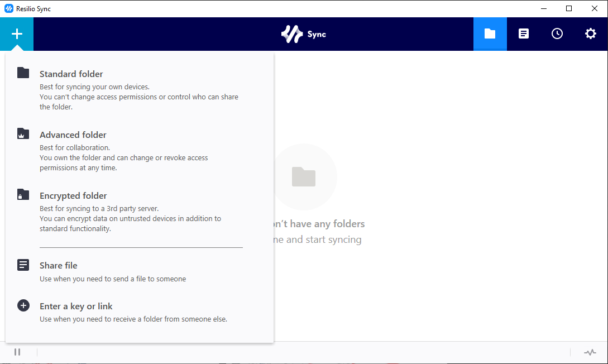Screen dimensions: 608x364
Task: Choose Encrypted folder option
Action: 73,195
